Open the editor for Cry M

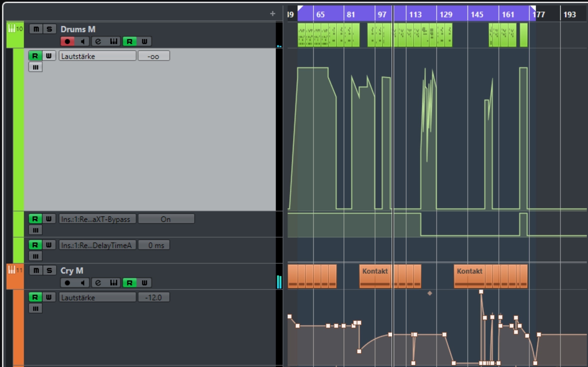coord(98,283)
